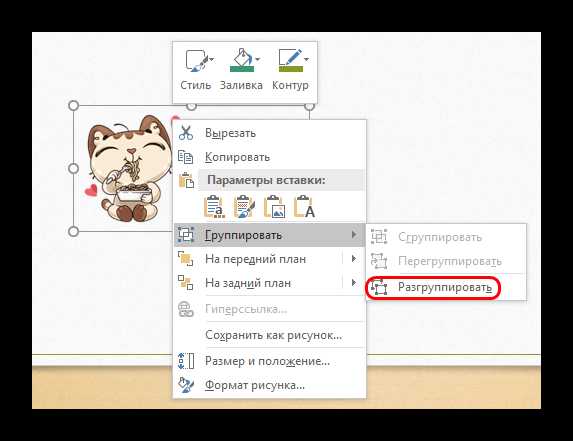Click the clipboard icon beside Параметры вставки
This screenshot has width=573, height=441.
186,180
